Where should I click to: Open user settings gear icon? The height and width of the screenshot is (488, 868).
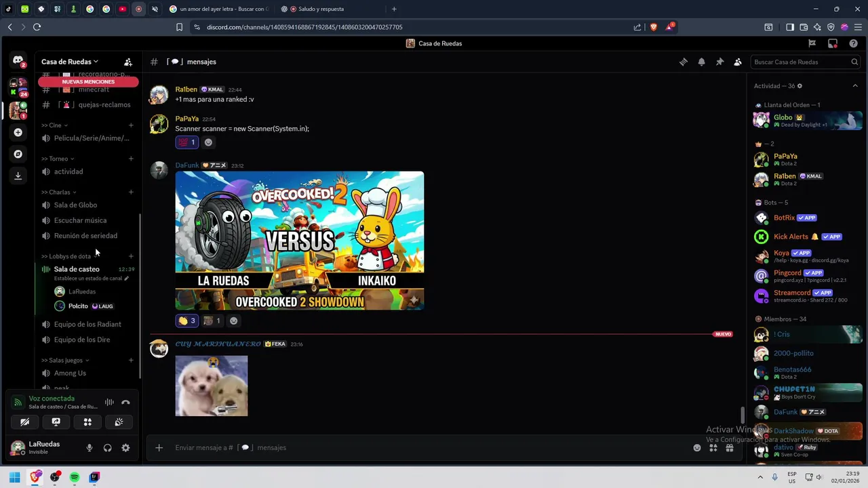pyautogui.click(x=125, y=448)
